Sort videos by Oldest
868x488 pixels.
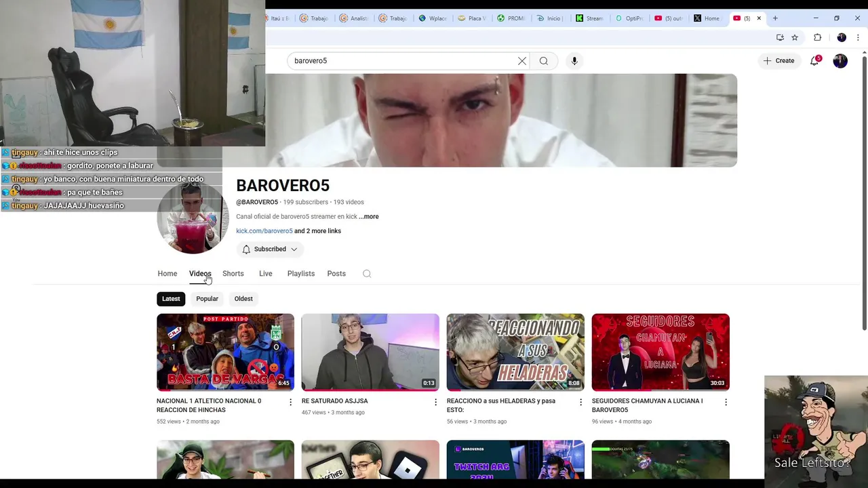(x=243, y=299)
